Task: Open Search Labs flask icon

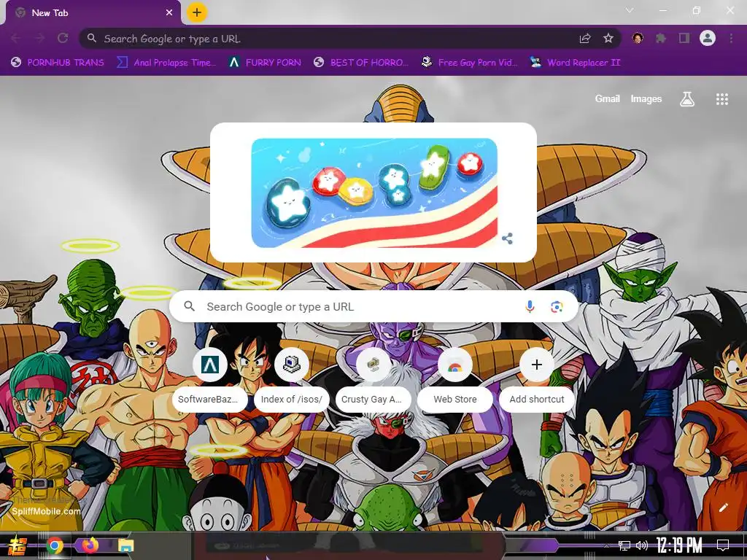Action: pos(687,99)
